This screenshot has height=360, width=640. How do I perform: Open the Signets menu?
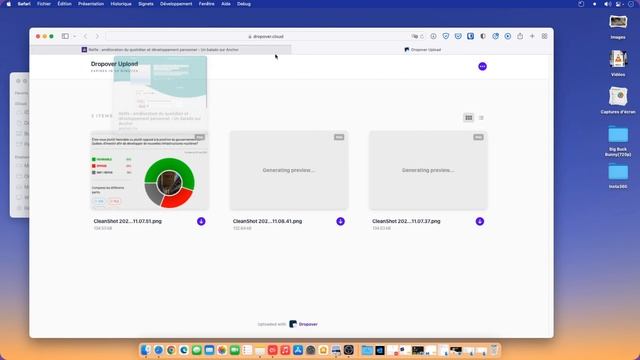point(146,4)
